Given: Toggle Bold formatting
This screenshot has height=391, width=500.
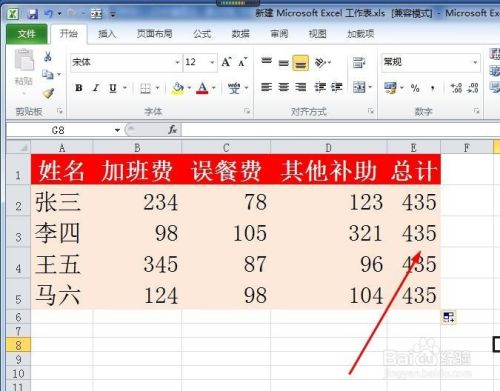Looking at the screenshot, I should tap(79, 88).
